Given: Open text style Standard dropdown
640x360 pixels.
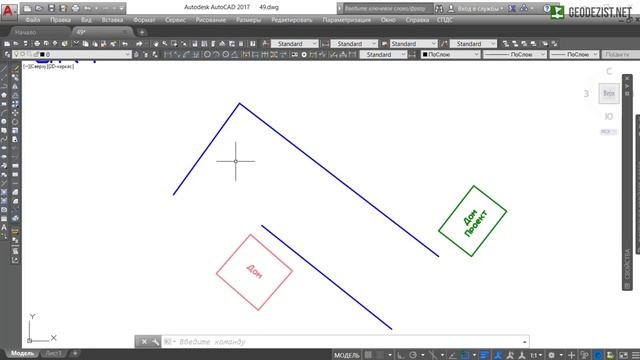Looking at the screenshot, I should [294, 44].
